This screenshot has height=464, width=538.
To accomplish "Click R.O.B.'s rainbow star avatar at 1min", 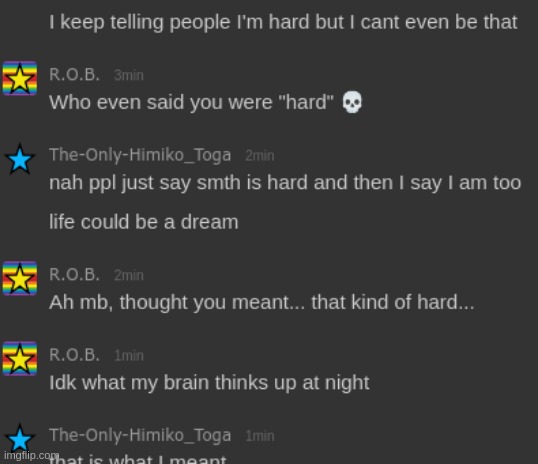I will pyautogui.click(x=20, y=359).
